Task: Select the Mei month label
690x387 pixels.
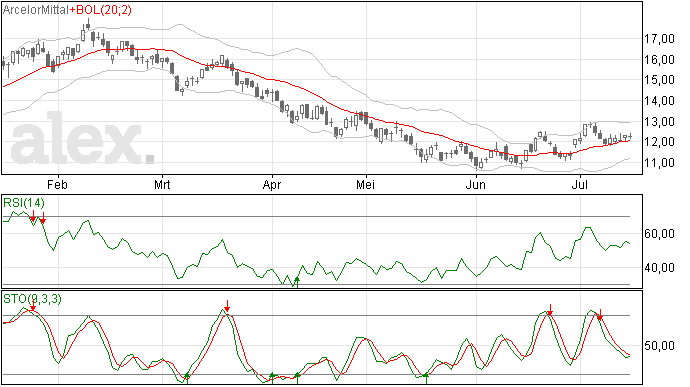Action: coord(366,184)
